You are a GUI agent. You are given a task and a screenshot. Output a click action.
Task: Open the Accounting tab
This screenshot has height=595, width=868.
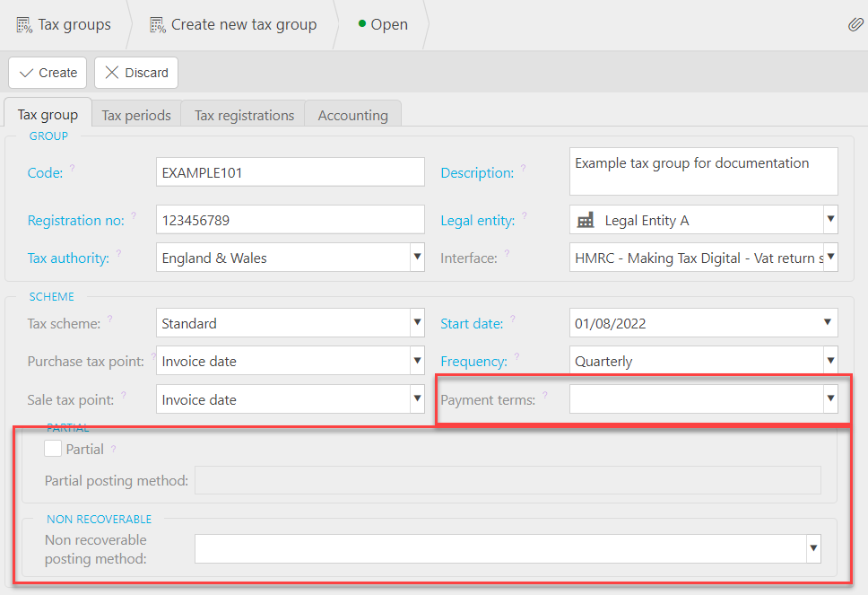click(352, 115)
